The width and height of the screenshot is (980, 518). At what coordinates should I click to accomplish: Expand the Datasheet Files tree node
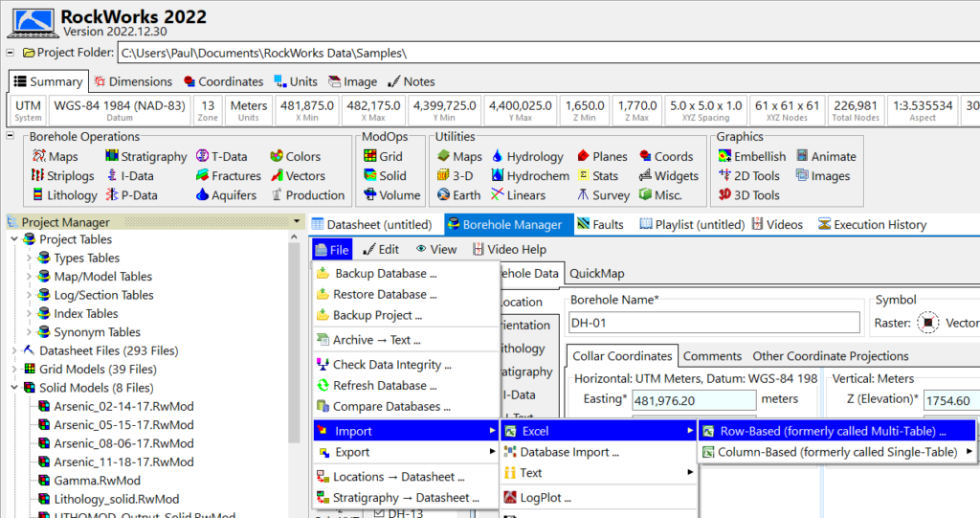point(13,351)
